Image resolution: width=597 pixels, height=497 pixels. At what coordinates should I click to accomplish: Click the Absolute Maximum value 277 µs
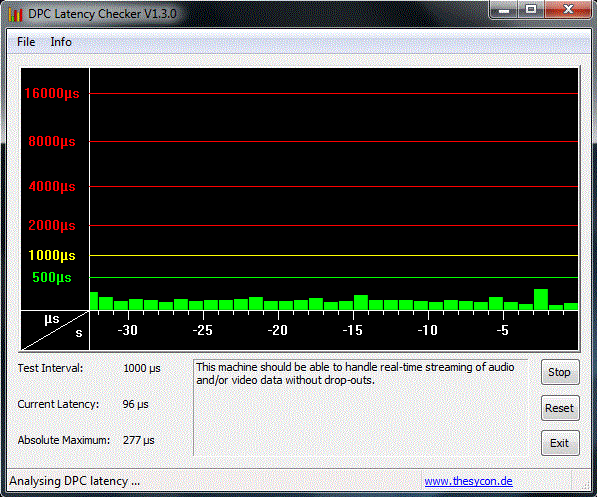[139, 440]
